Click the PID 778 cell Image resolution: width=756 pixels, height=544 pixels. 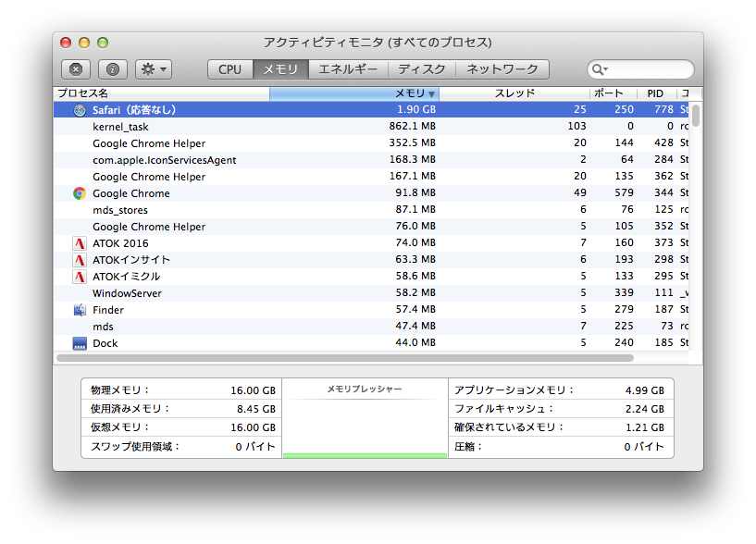click(663, 109)
